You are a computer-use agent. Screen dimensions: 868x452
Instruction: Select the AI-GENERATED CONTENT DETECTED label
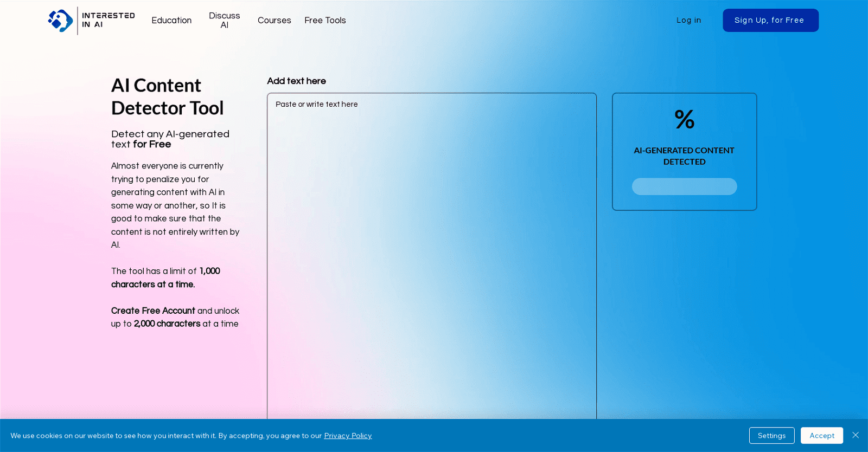(x=684, y=156)
